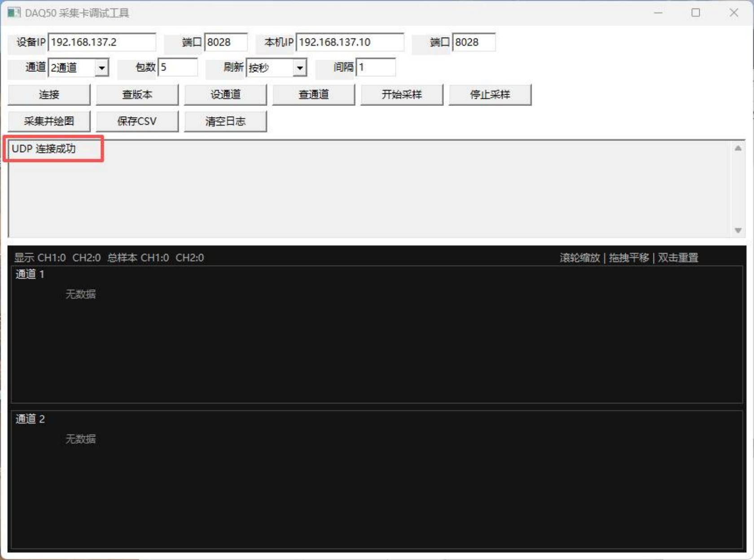Click the '显示 CH1:0 CH2:0' status text
The image size is (754, 560).
pos(57,258)
